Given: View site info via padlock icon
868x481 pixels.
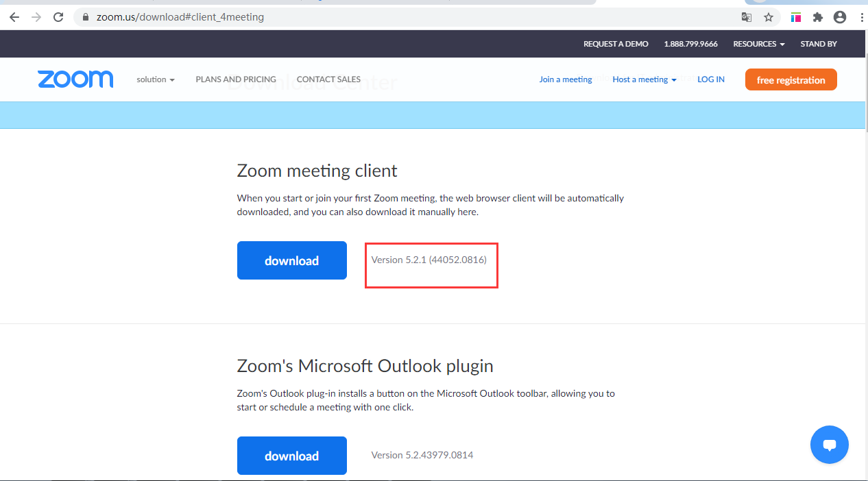Looking at the screenshot, I should pos(85,17).
